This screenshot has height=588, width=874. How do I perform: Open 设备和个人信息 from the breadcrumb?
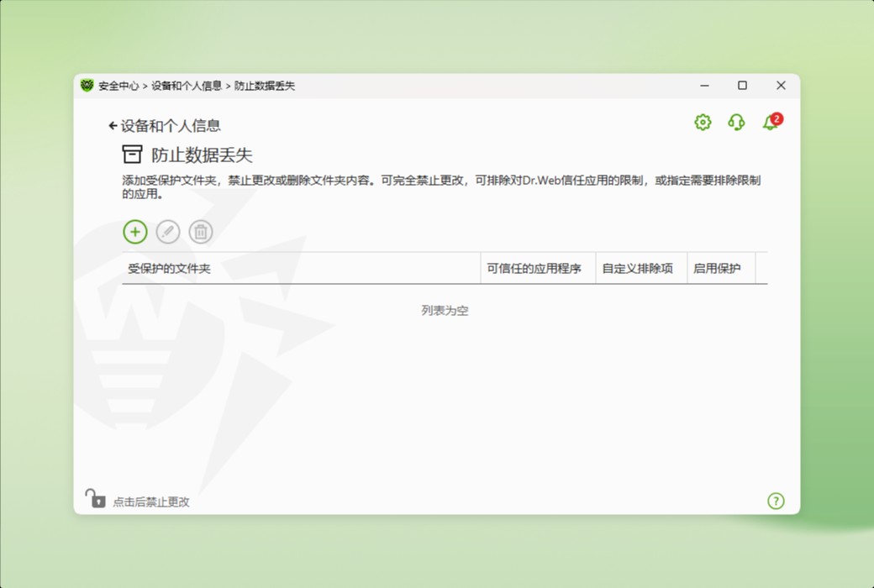[188, 85]
